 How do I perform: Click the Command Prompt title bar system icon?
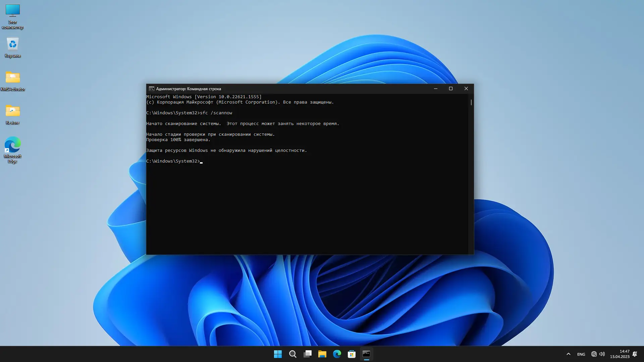pos(152,89)
